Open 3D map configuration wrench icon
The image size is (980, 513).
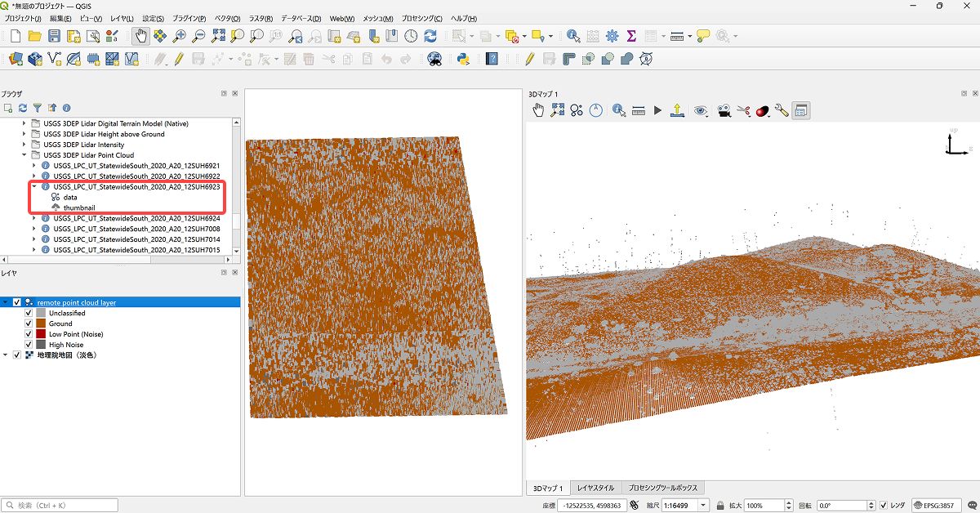782,110
